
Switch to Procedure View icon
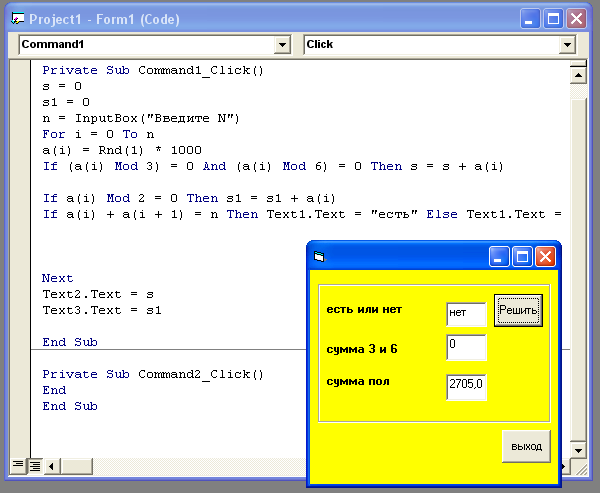click(x=18, y=466)
